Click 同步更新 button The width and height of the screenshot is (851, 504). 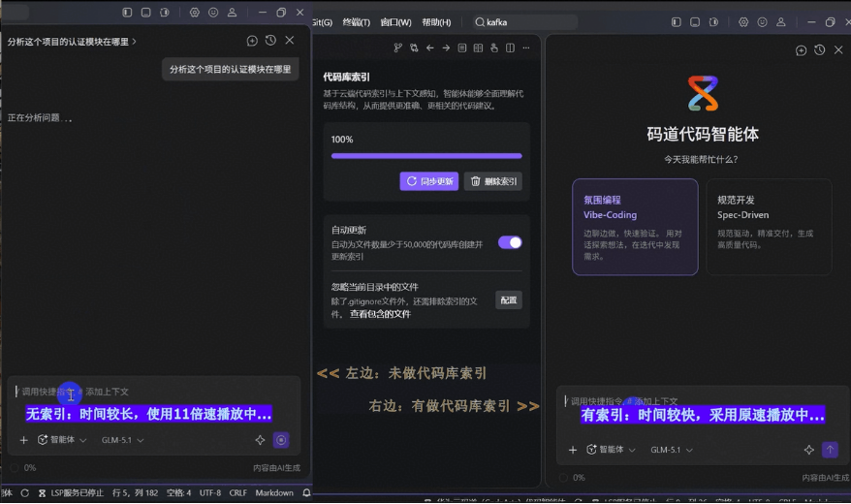click(429, 181)
